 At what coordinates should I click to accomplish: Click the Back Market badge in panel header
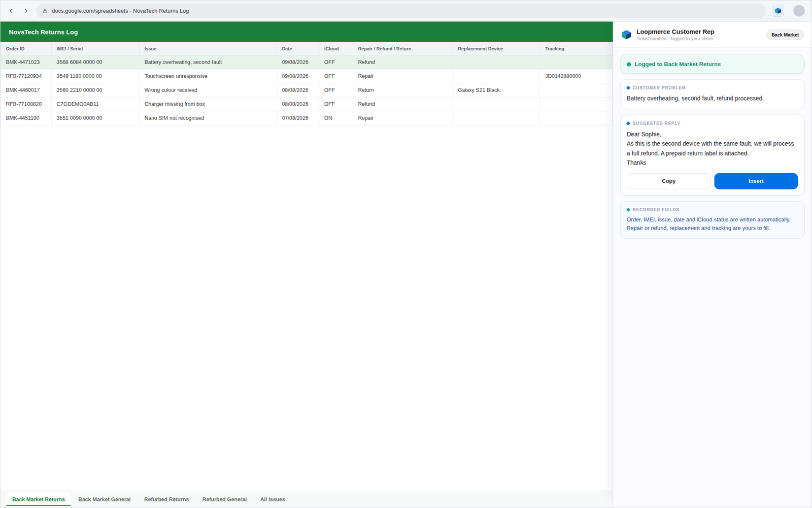tap(785, 35)
